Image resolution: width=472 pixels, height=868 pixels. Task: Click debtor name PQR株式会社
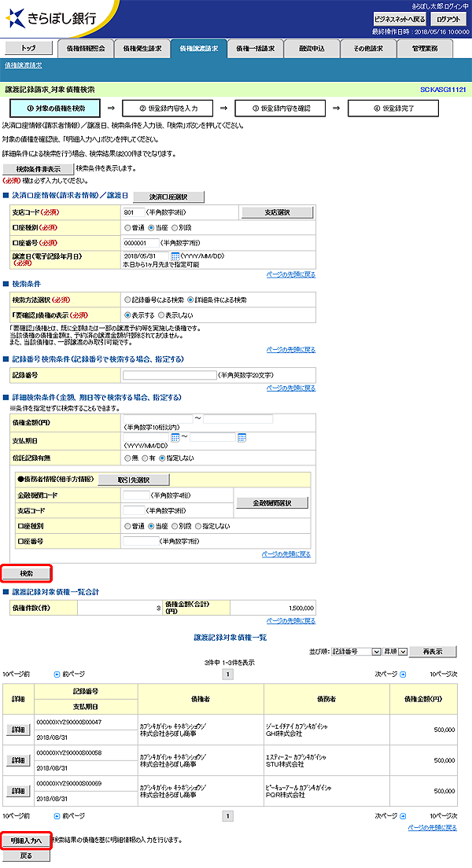pyautogui.click(x=286, y=795)
